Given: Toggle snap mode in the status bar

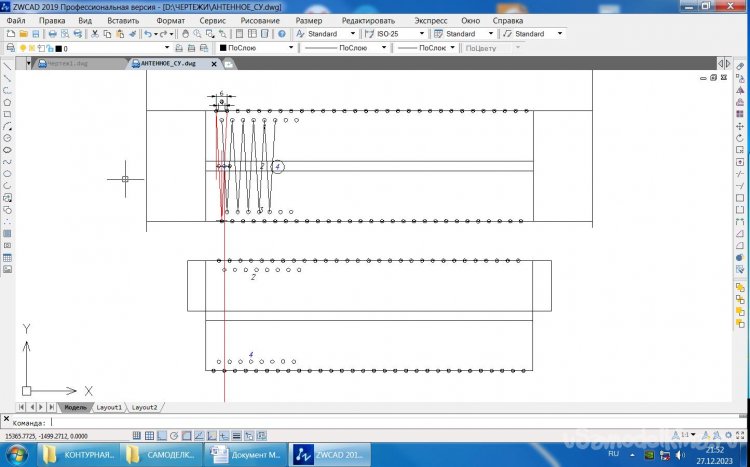Looking at the screenshot, I should (x=134, y=435).
